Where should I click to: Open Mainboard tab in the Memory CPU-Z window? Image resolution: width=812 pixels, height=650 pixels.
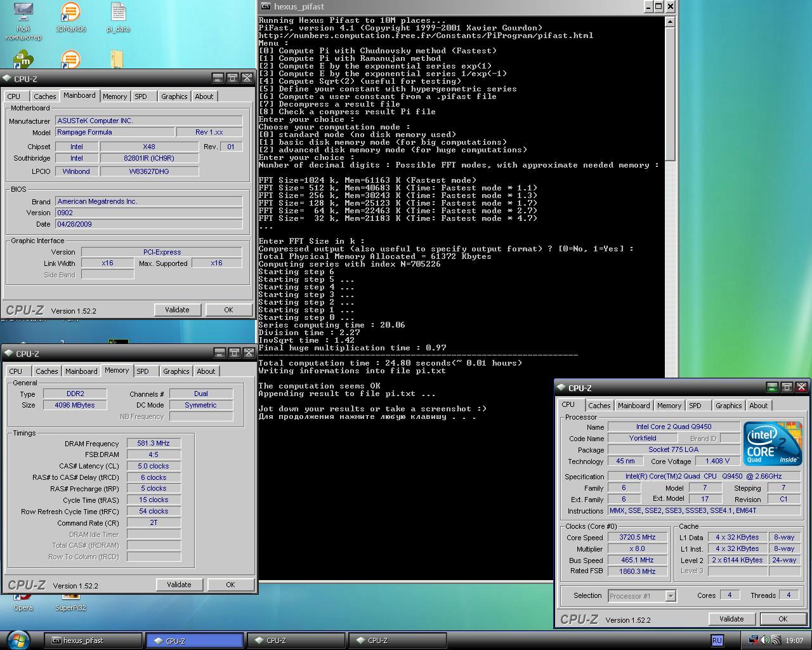(x=81, y=371)
